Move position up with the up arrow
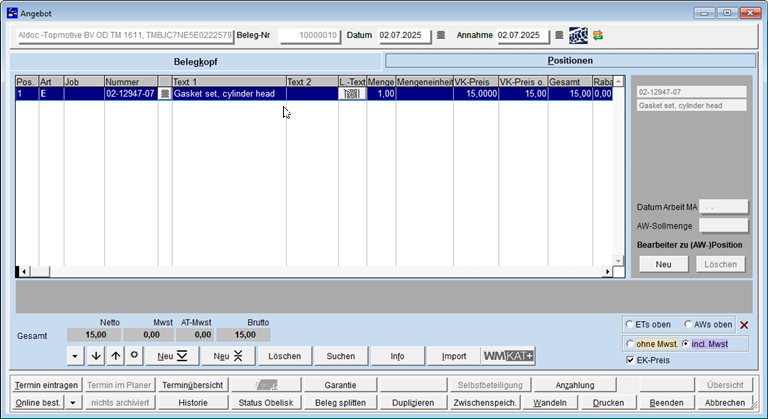Image resolution: width=768 pixels, height=419 pixels. click(116, 356)
